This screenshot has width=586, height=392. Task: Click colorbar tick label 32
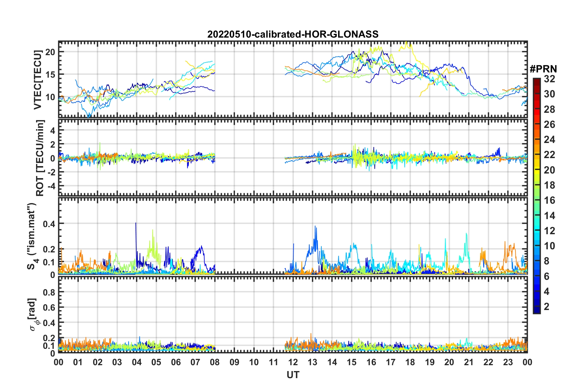[x=549, y=79]
